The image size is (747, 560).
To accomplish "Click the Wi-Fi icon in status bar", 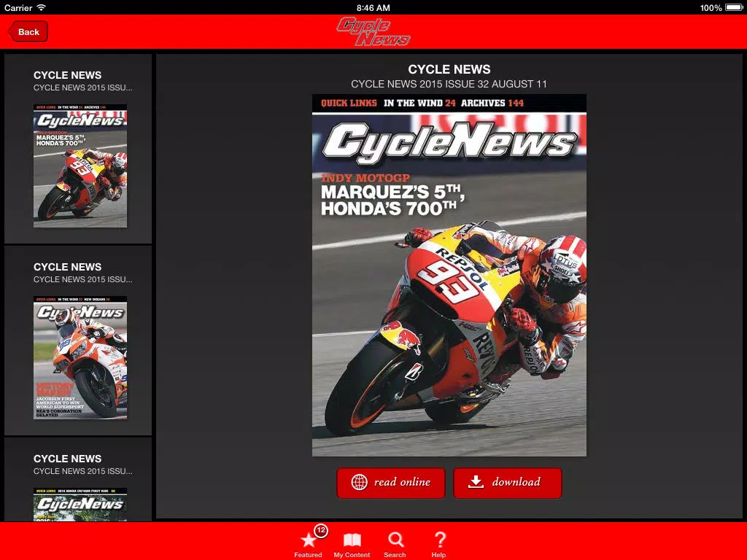I will pos(42,7).
